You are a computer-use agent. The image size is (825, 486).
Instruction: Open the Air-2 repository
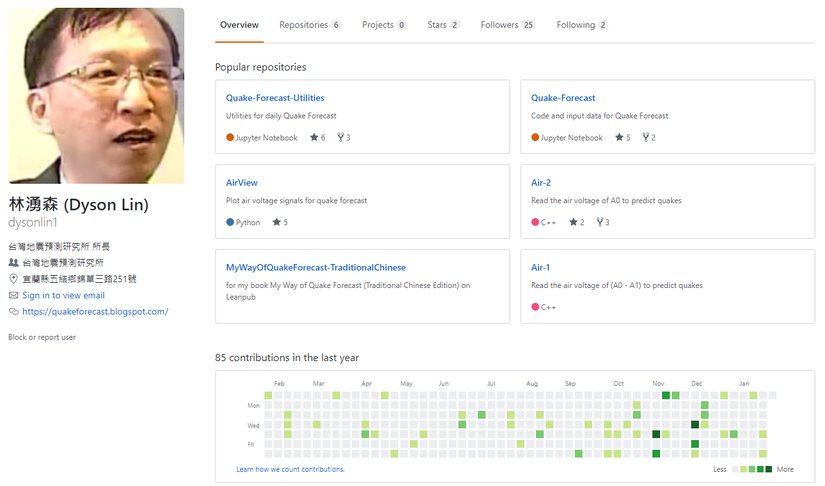541,183
